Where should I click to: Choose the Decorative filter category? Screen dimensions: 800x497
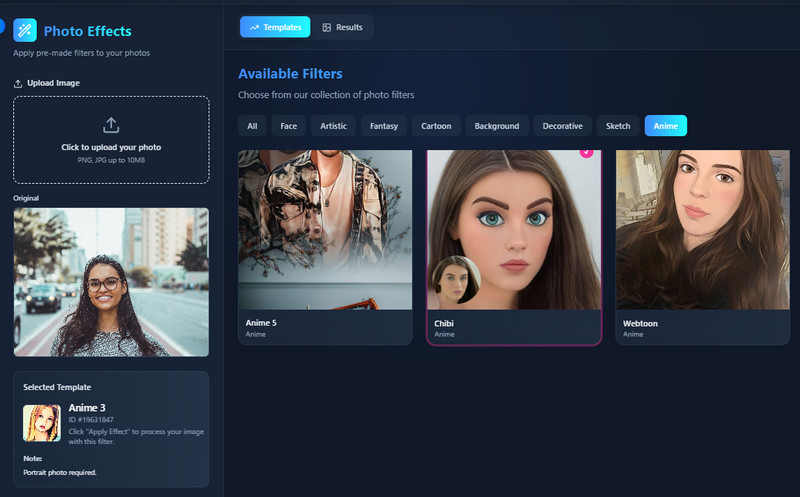562,126
